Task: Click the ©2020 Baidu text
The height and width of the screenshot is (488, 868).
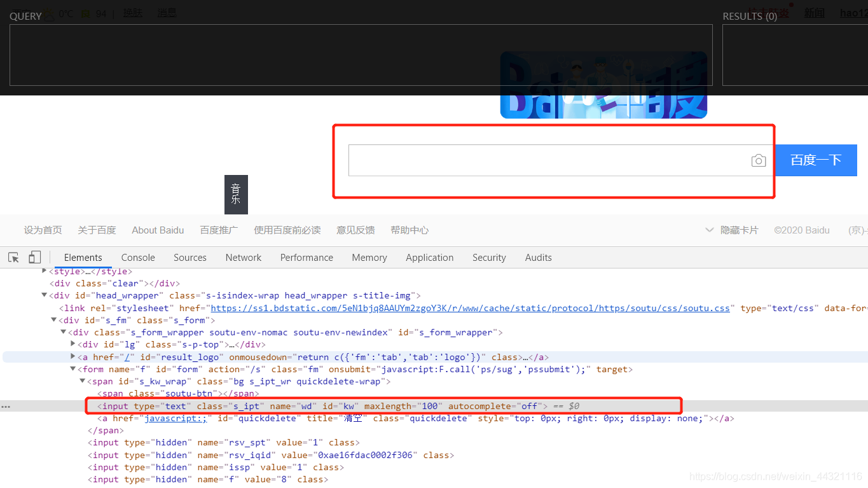Action: point(802,230)
